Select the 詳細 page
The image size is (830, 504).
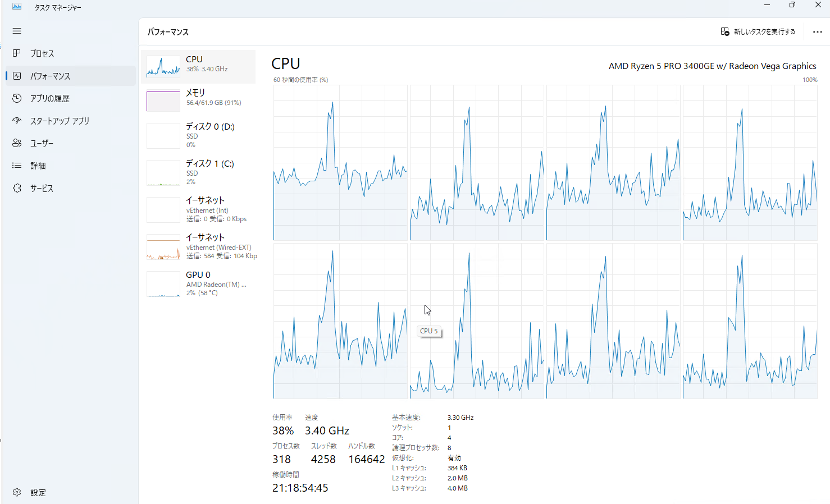[x=38, y=166]
